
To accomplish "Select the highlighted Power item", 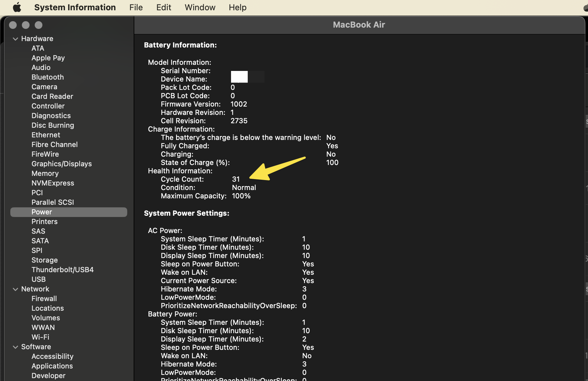I will pyautogui.click(x=69, y=212).
